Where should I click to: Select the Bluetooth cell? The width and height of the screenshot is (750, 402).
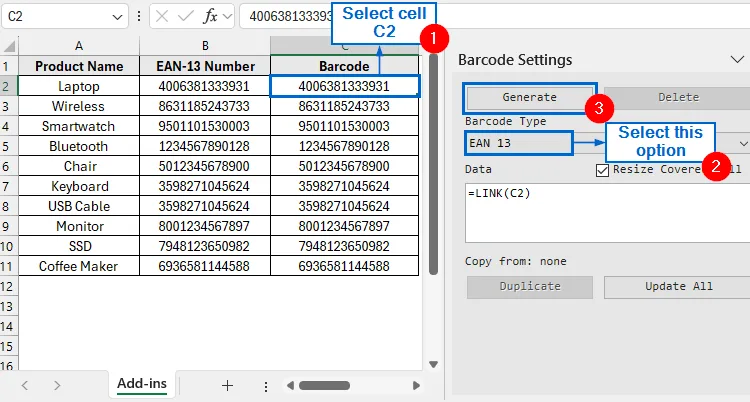(x=79, y=146)
